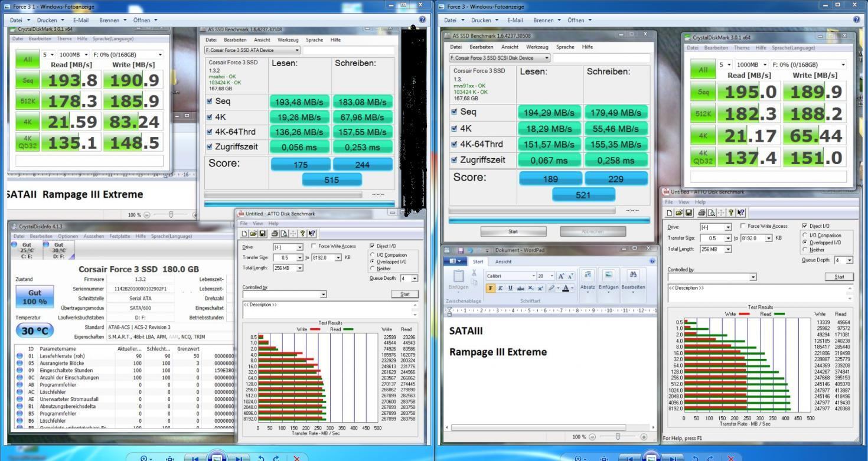The height and width of the screenshot is (461, 868).
Task: Click context help arrow icon in ATTO, Force 3 1 window
Action: [312, 233]
